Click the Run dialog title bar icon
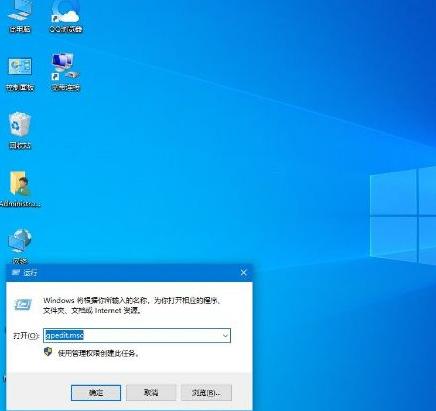The height and width of the screenshot is (411, 436). pos(16,273)
